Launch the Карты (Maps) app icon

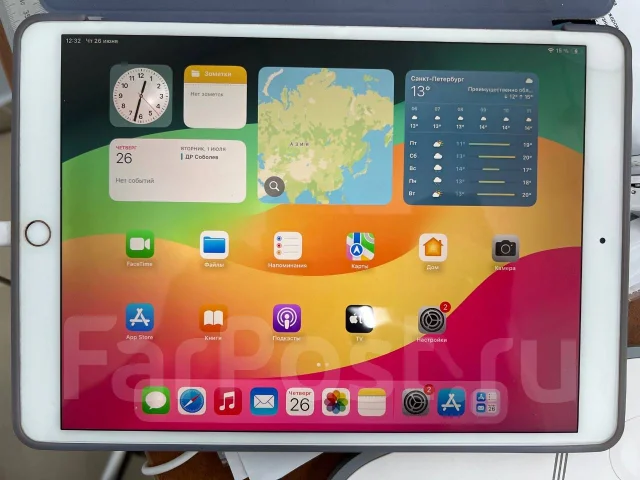[x=360, y=247]
